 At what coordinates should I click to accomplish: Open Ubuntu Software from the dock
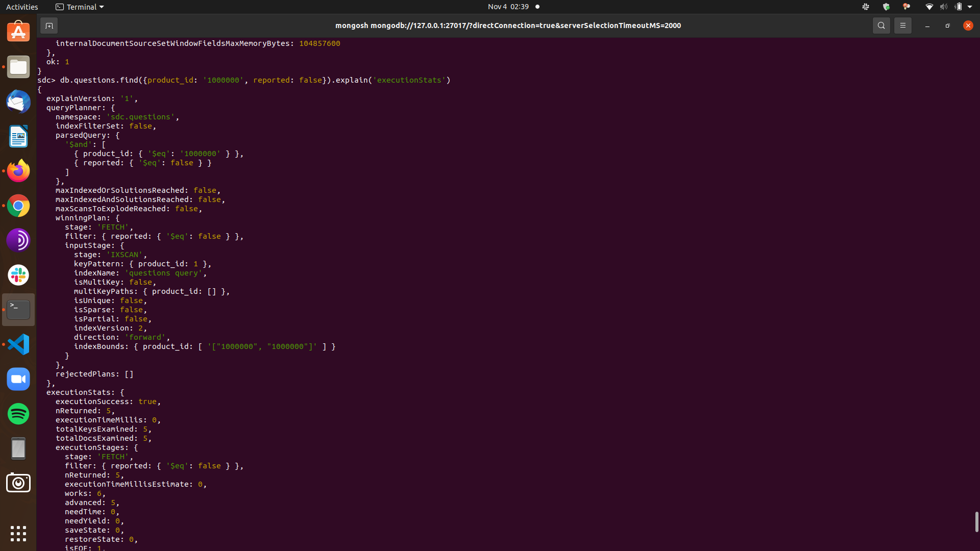18,32
